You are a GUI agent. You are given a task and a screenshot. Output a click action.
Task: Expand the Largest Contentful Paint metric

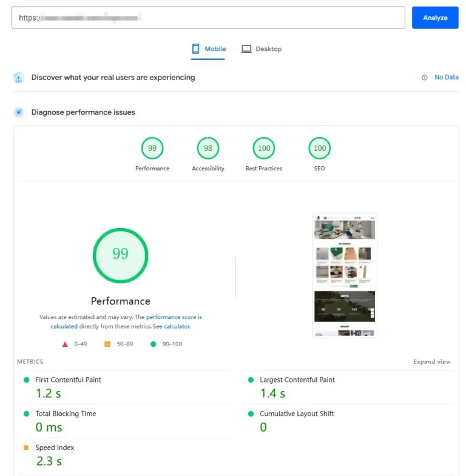(x=297, y=380)
